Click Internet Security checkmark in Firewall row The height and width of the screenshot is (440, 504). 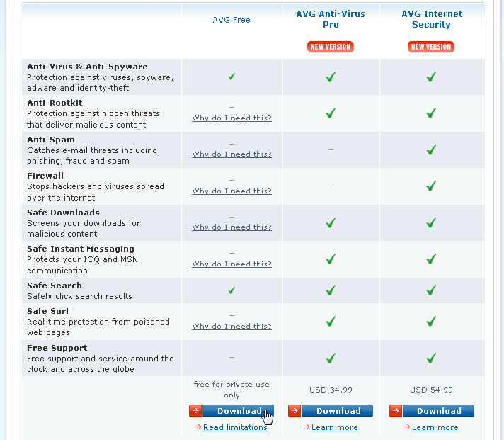431,186
